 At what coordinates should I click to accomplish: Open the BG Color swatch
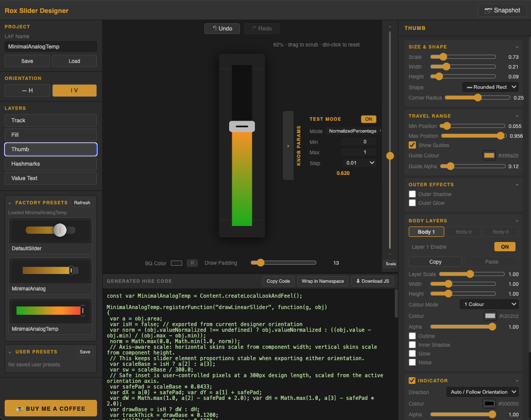point(176,263)
